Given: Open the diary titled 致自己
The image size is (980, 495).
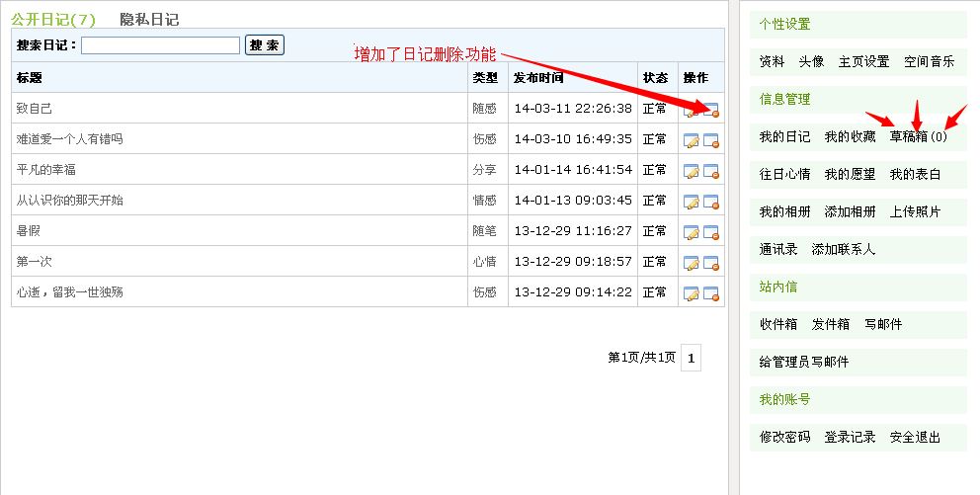Looking at the screenshot, I should (x=35, y=109).
